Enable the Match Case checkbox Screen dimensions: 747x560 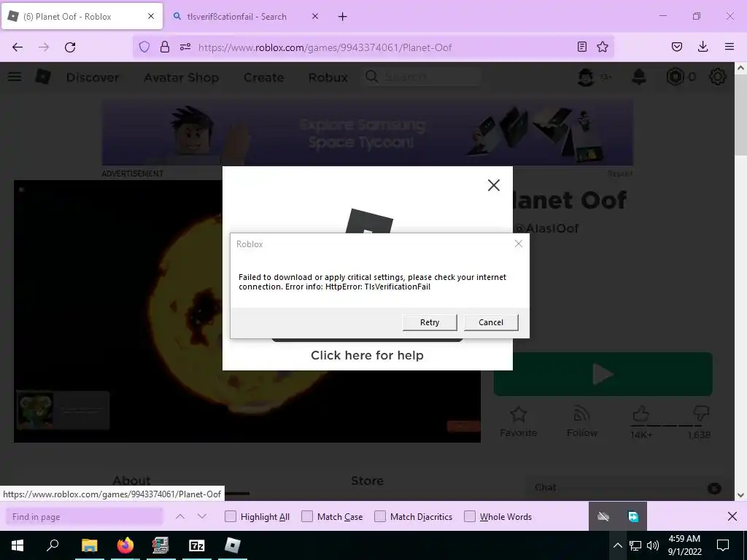pyautogui.click(x=307, y=517)
